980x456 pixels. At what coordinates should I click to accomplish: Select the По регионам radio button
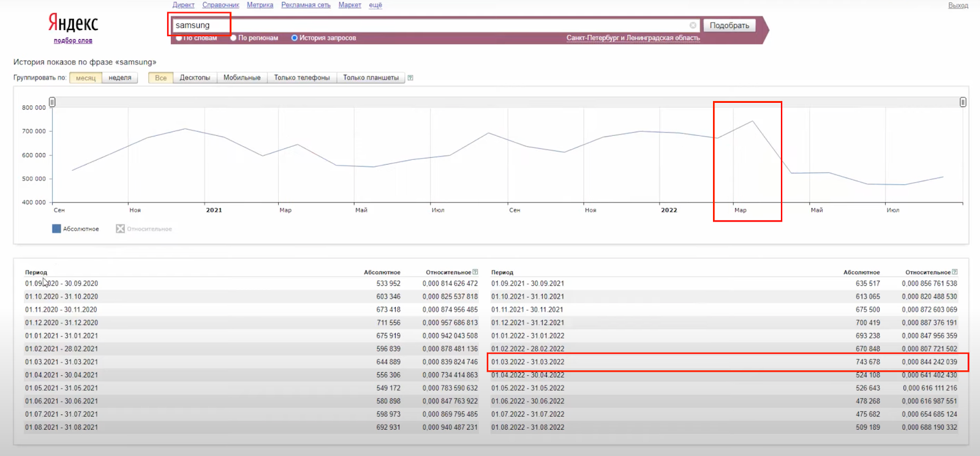coord(233,38)
